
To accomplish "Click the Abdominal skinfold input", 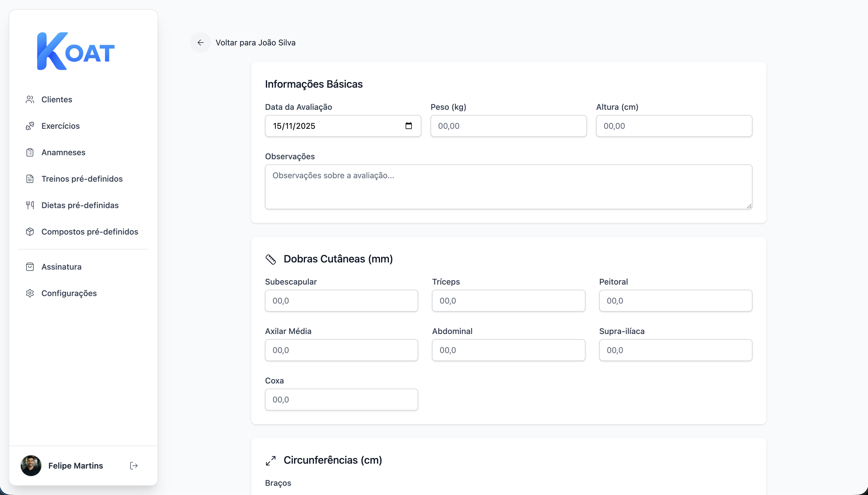I will (x=508, y=350).
